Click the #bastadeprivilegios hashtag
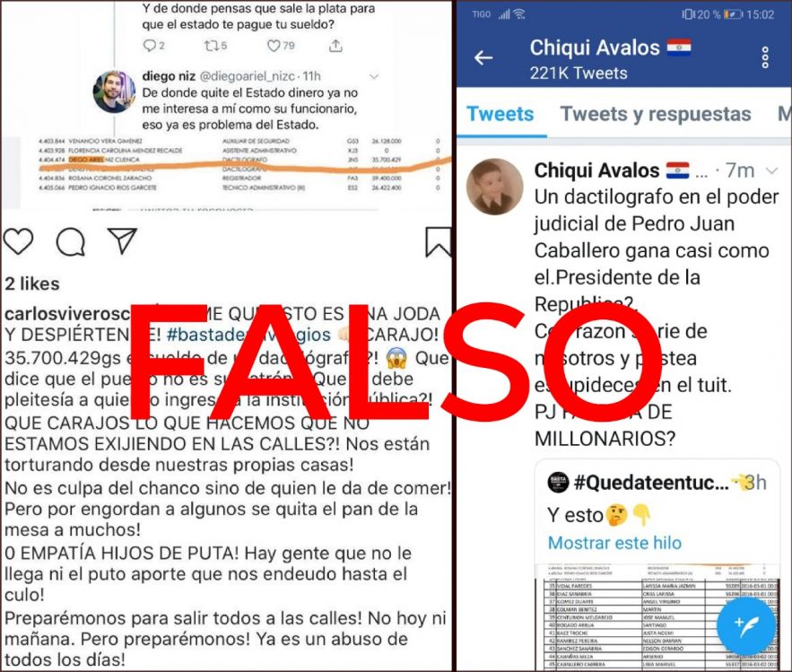This screenshot has width=792, height=672. (248, 335)
